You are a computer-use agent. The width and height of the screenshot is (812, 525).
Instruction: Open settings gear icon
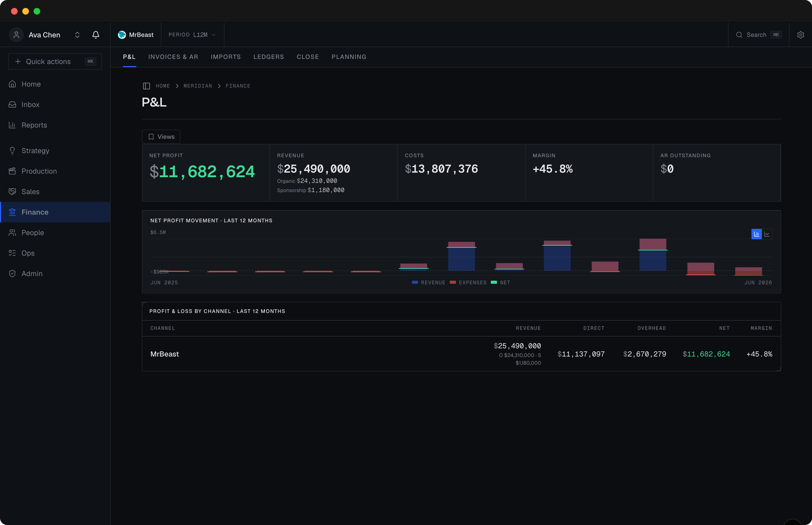(800, 35)
